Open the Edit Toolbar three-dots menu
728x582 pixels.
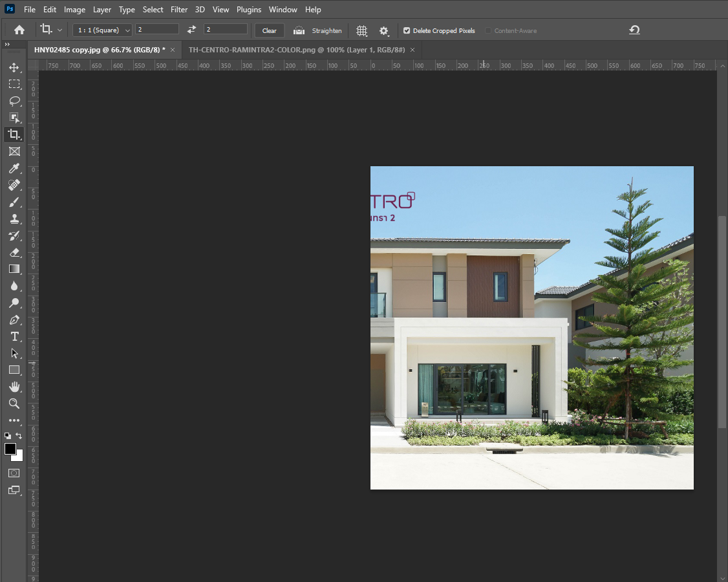[x=14, y=420]
